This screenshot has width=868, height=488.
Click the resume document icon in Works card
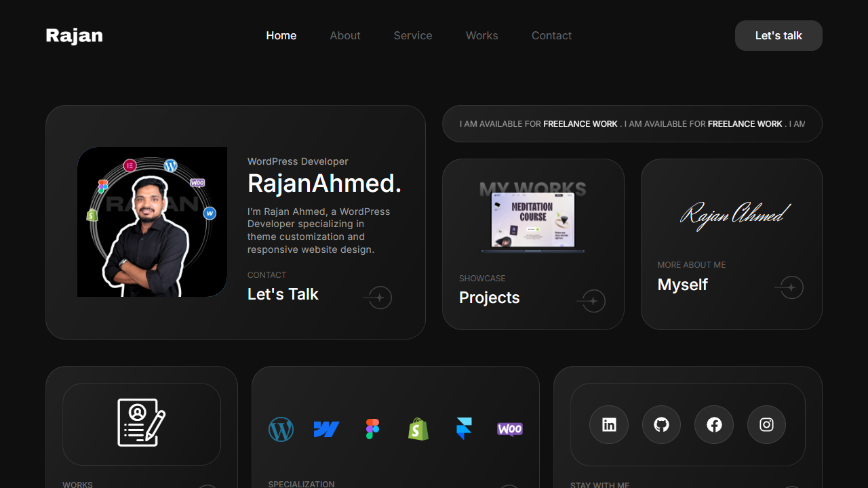pos(141,423)
